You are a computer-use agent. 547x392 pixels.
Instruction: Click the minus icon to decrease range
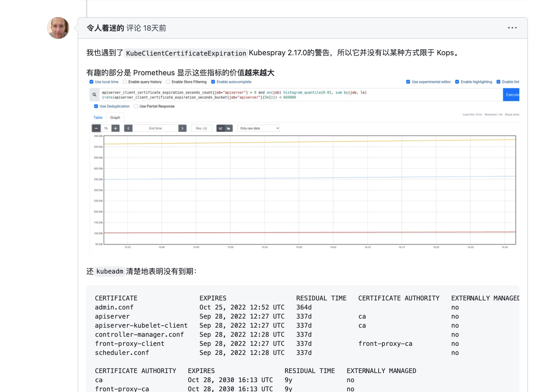pos(96,128)
